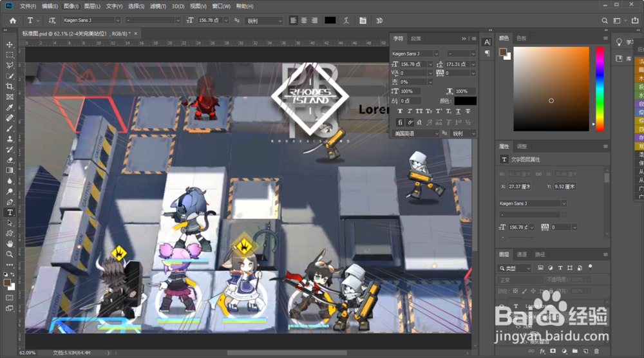
Task: Toggle Faux Italic in Character panel
Action: pyautogui.click(x=410, y=111)
